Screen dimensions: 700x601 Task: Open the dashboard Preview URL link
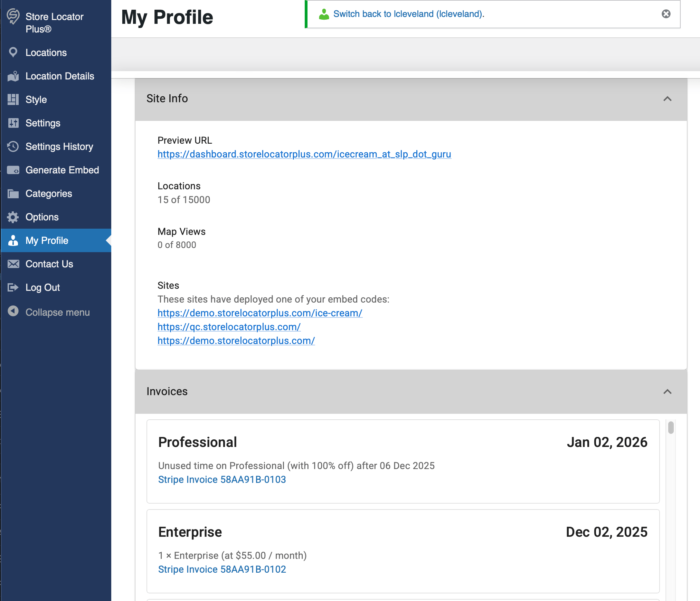pyautogui.click(x=304, y=154)
